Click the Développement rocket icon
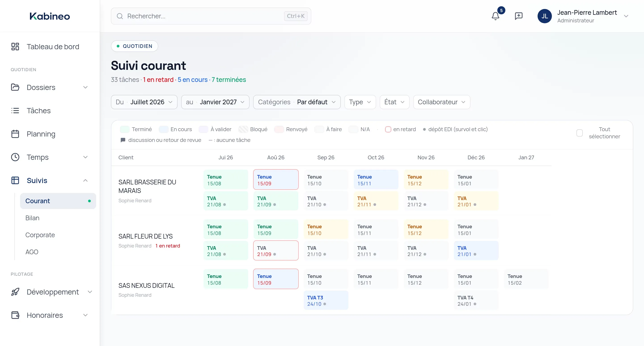 pos(15,292)
